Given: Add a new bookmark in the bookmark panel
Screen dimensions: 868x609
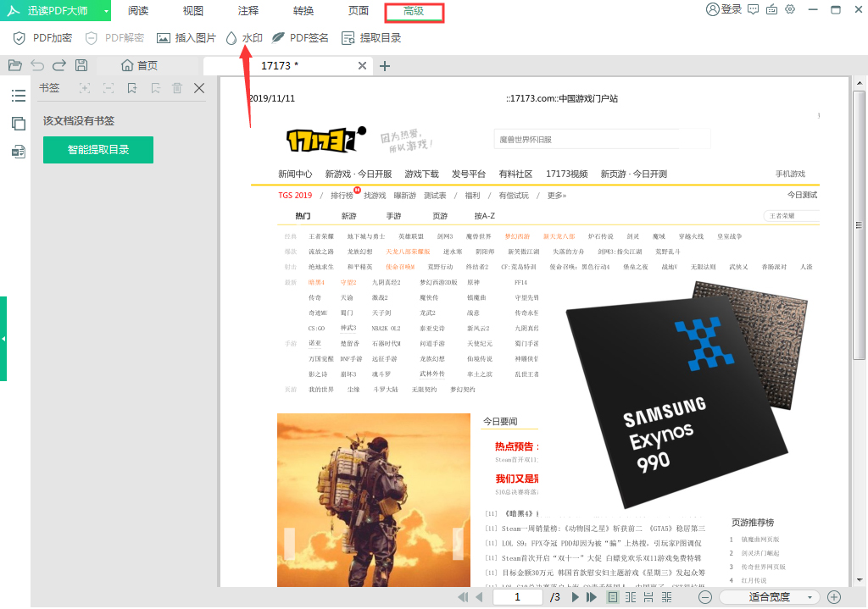Looking at the screenshot, I should (x=131, y=87).
